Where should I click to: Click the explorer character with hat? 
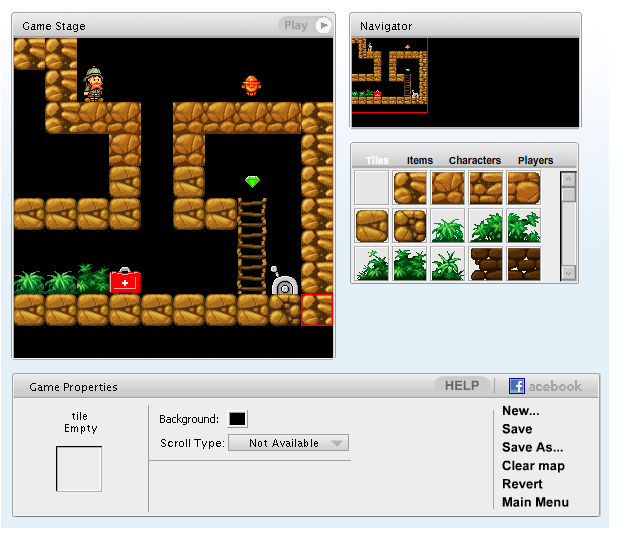click(93, 83)
